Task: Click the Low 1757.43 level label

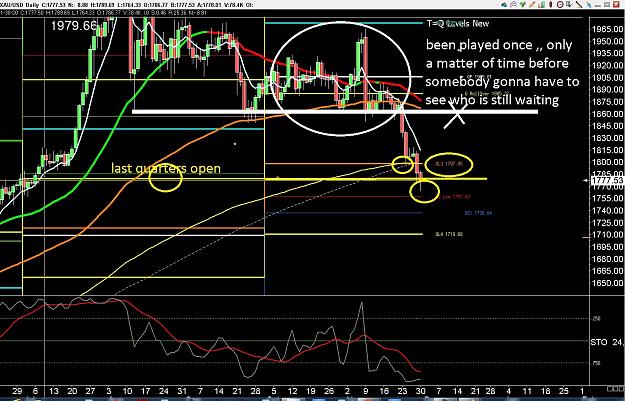Action: [456, 197]
